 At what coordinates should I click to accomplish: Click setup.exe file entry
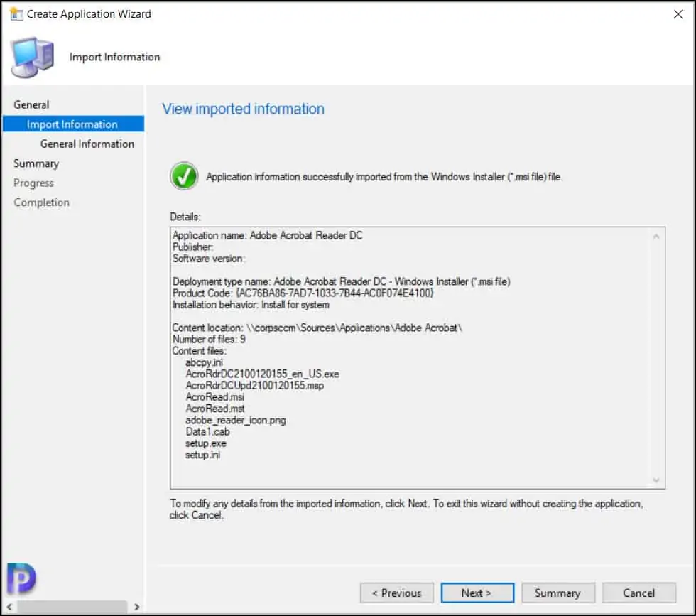pyautogui.click(x=206, y=443)
